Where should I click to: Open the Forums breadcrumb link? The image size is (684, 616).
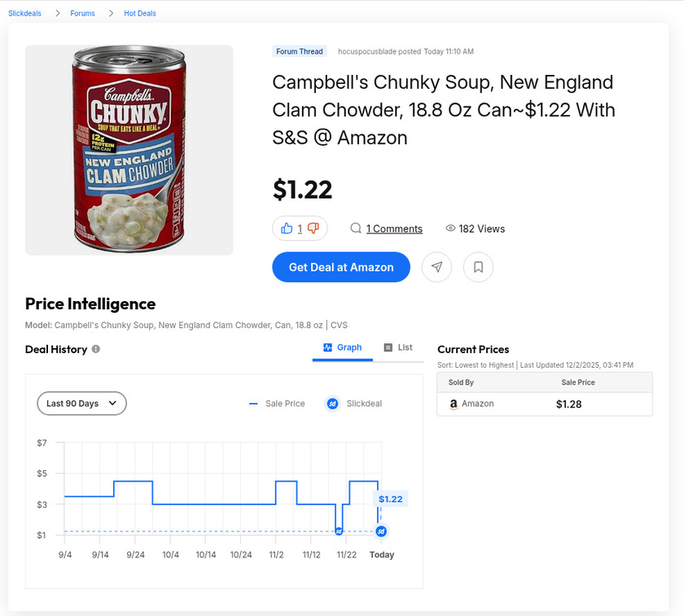click(x=82, y=13)
